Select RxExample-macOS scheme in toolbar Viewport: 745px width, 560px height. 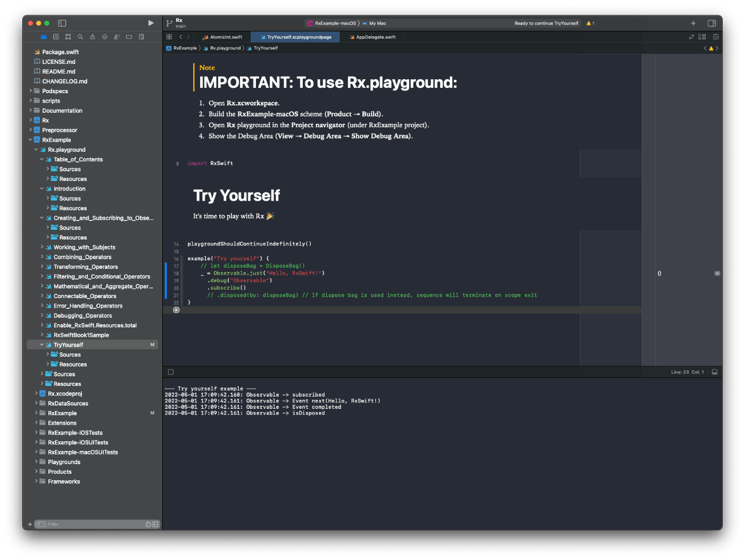(x=332, y=23)
